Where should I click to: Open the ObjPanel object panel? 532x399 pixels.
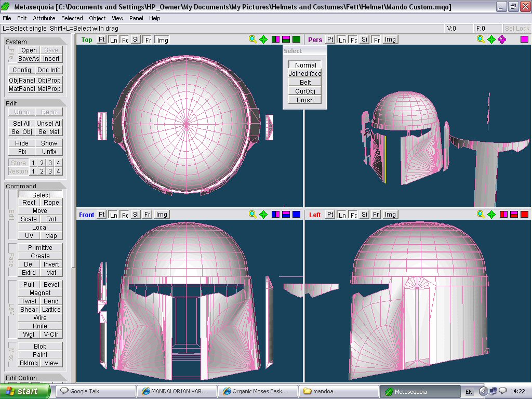click(22, 80)
